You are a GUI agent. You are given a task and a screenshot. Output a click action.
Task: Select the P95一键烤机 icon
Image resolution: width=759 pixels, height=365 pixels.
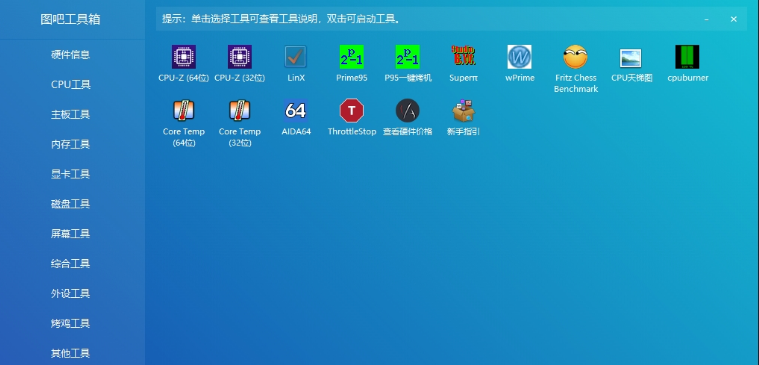pyautogui.click(x=408, y=57)
